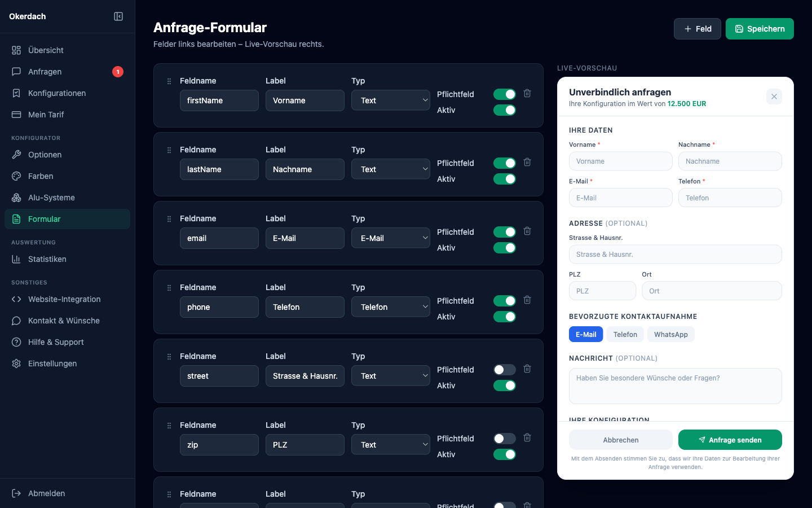The height and width of the screenshot is (508, 812).
Task: Click the Website-Integration code icon
Action: coord(17,299)
